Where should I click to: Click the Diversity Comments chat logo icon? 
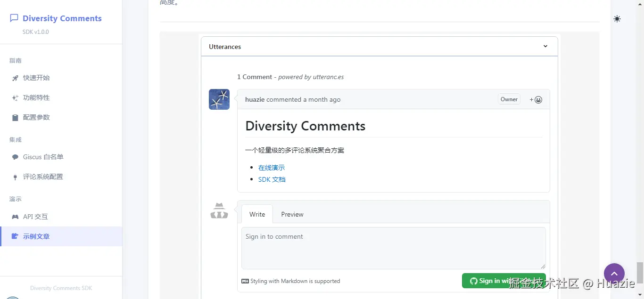(x=14, y=18)
